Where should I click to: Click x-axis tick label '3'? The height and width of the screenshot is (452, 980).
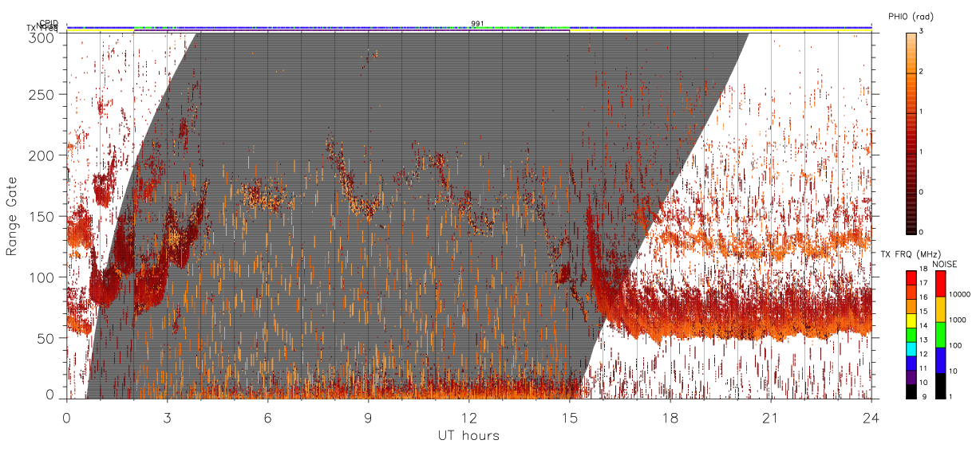(x=167, y=417)
